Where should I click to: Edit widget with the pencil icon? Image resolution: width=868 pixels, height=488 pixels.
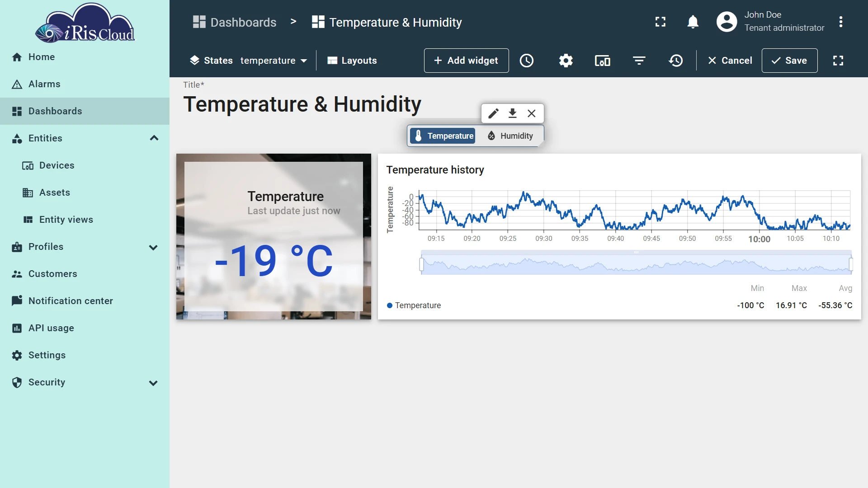pos(494,113)
